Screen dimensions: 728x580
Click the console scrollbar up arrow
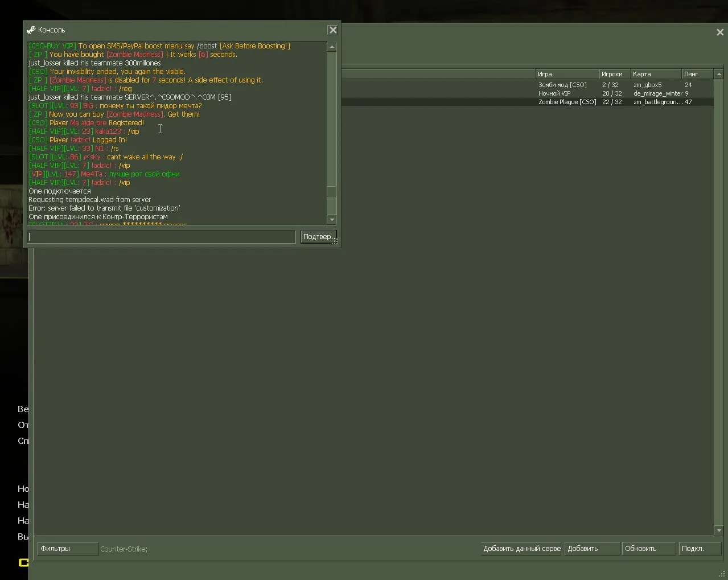[x=332, y=47]
